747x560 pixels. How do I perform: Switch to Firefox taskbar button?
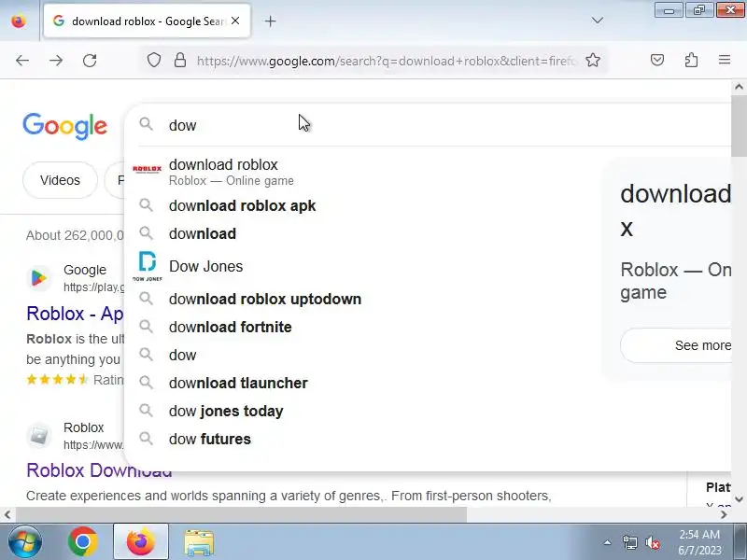pyautogui.click(x=141, y=542)
